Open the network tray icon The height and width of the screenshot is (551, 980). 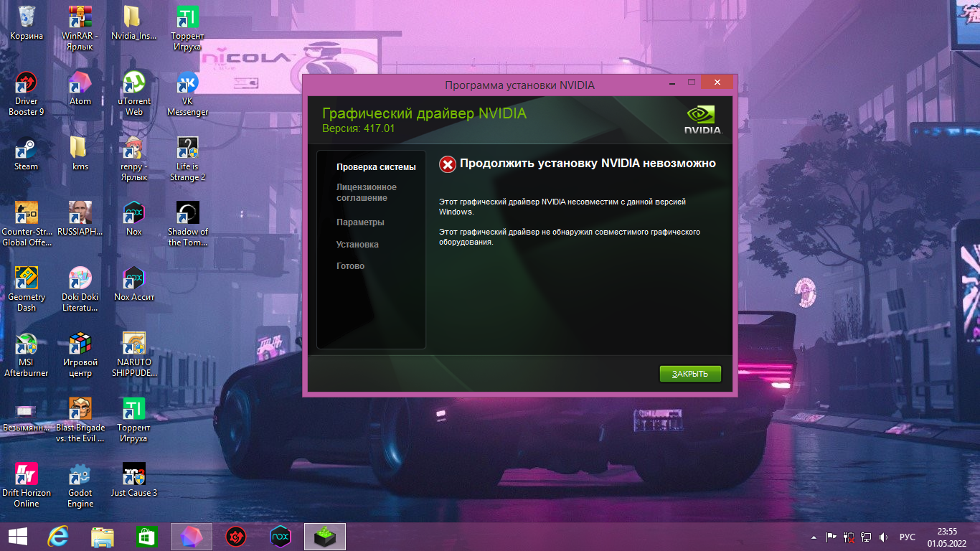click(867, 537)
